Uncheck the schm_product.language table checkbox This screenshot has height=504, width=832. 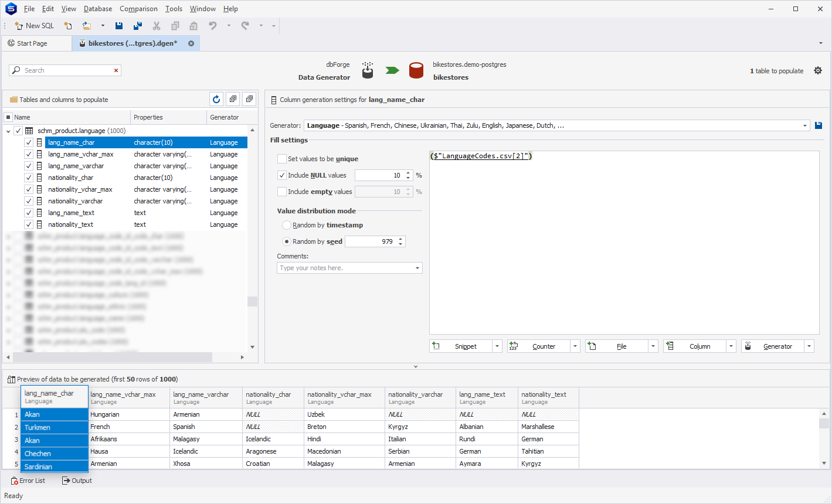pyautogui.click(x=18, y=131)
